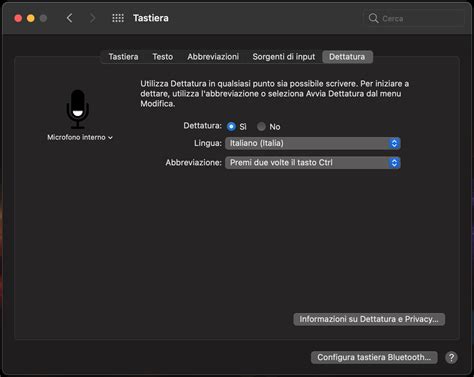
Task: Select the Dettatura tab
Action: coord(347,57)
